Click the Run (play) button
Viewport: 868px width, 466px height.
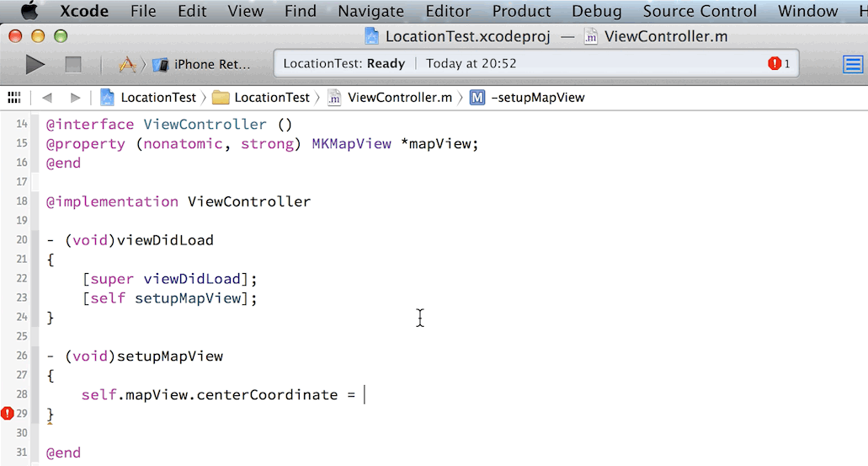[35, 64]
